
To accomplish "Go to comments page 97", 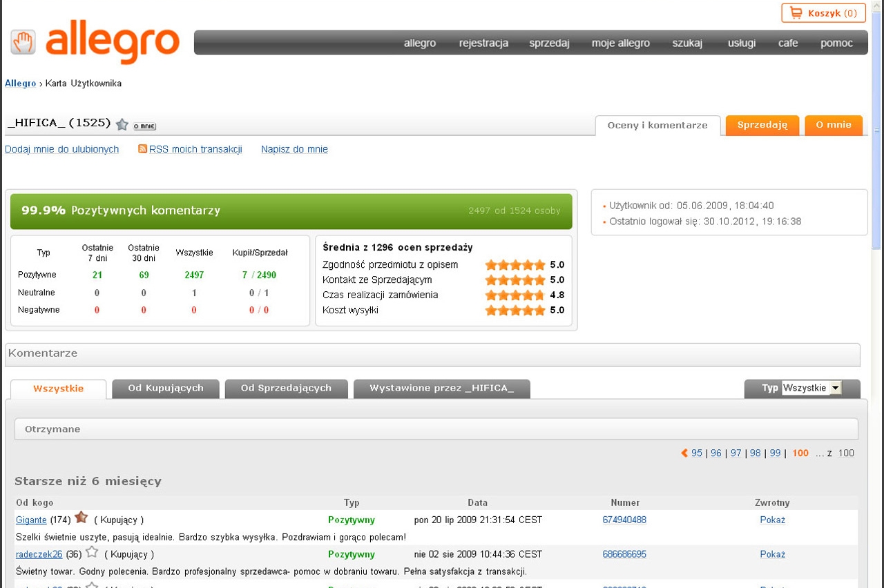I will [x=736, y=453].
